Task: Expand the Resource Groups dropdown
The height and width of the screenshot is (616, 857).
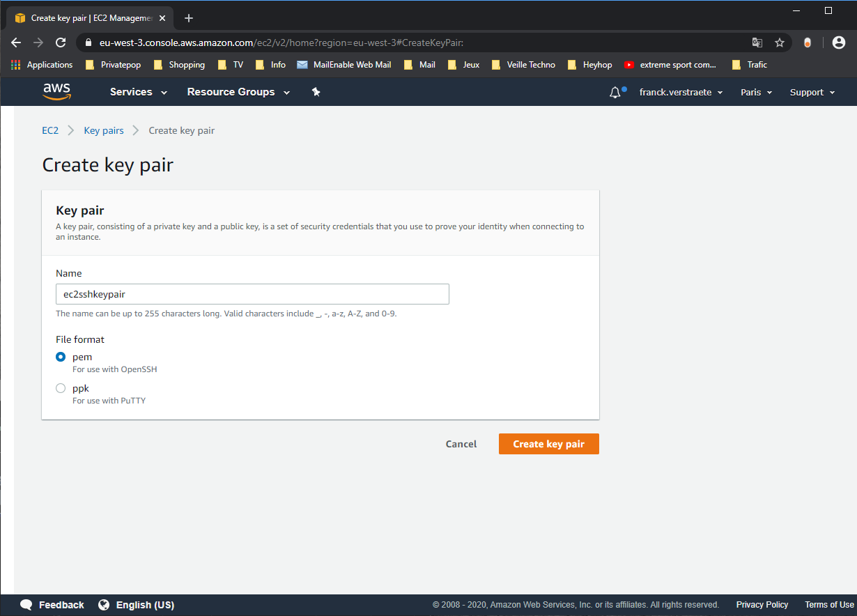Action: tap(239, 92)
